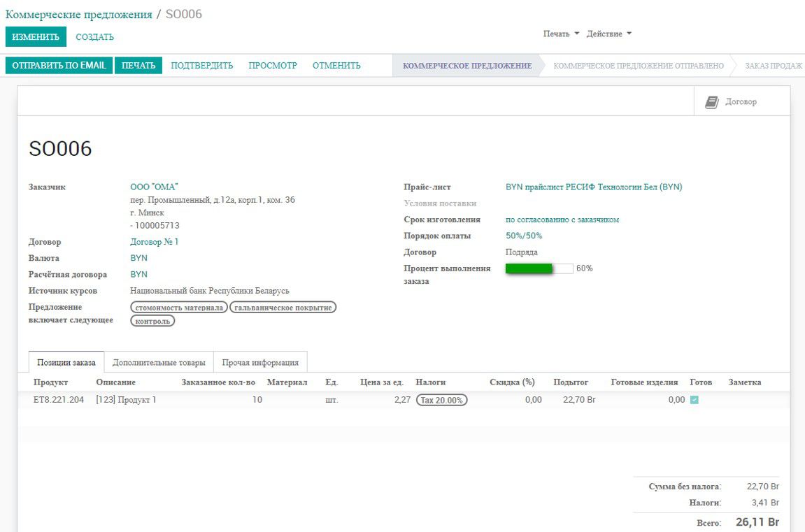Expand the Tax 20.00% tax badge
Screen dimensions: 805x532
(x=441, y=400)
